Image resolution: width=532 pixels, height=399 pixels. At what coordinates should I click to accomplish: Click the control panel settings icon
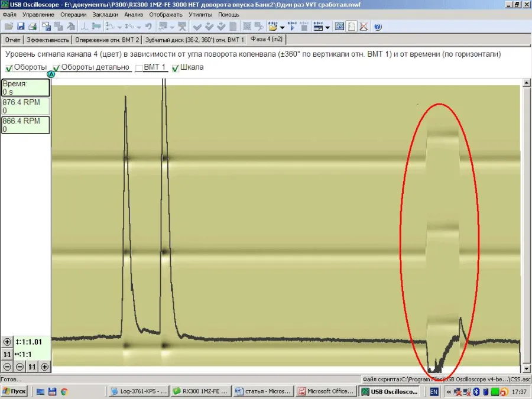(x=318, y=27)
